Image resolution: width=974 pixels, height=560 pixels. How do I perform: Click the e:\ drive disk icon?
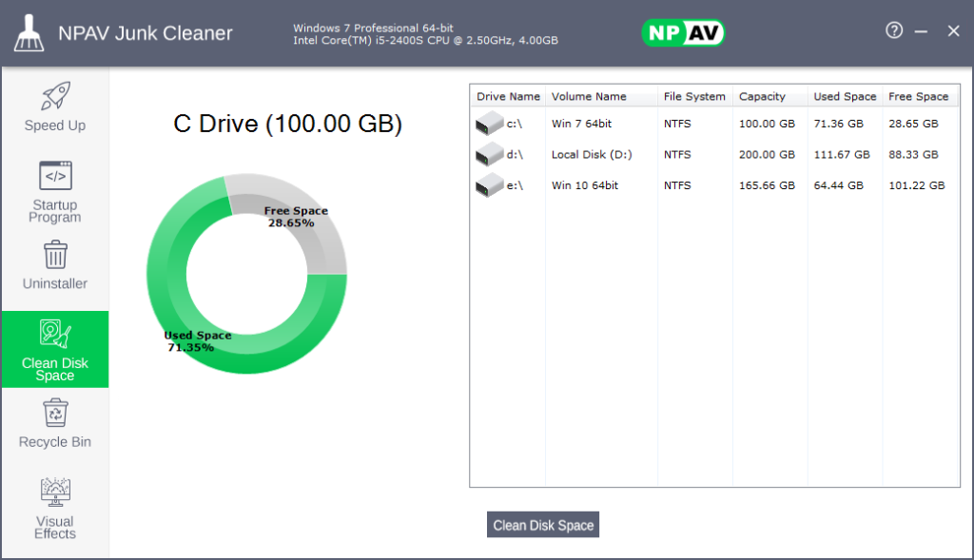click(x=490, y=185)
